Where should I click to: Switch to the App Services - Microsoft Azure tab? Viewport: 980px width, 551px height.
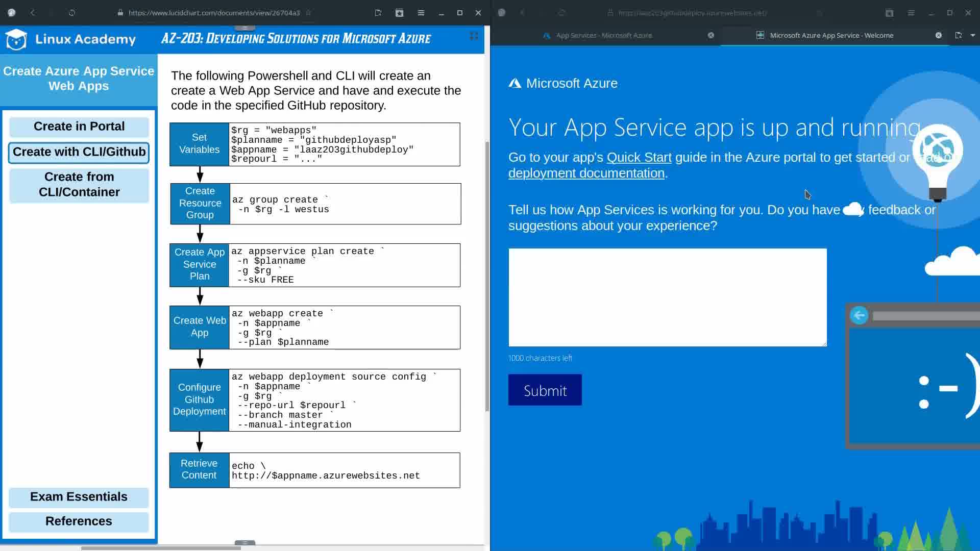604,35
